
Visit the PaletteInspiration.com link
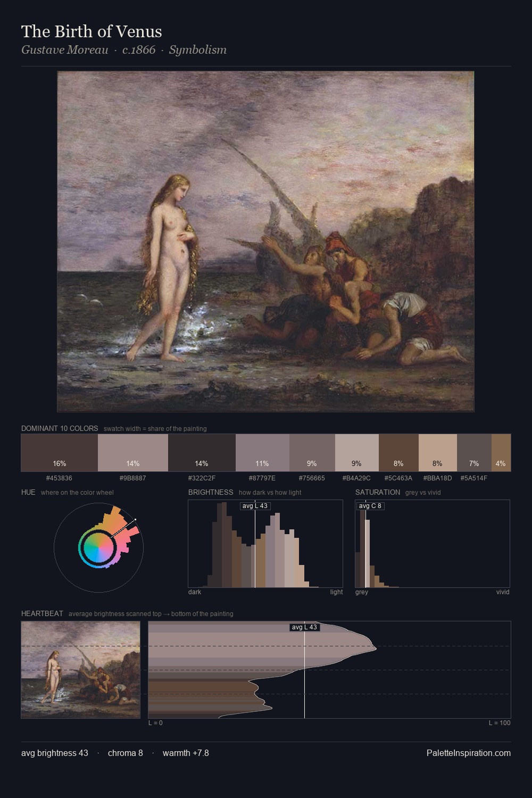click(469, 753)
